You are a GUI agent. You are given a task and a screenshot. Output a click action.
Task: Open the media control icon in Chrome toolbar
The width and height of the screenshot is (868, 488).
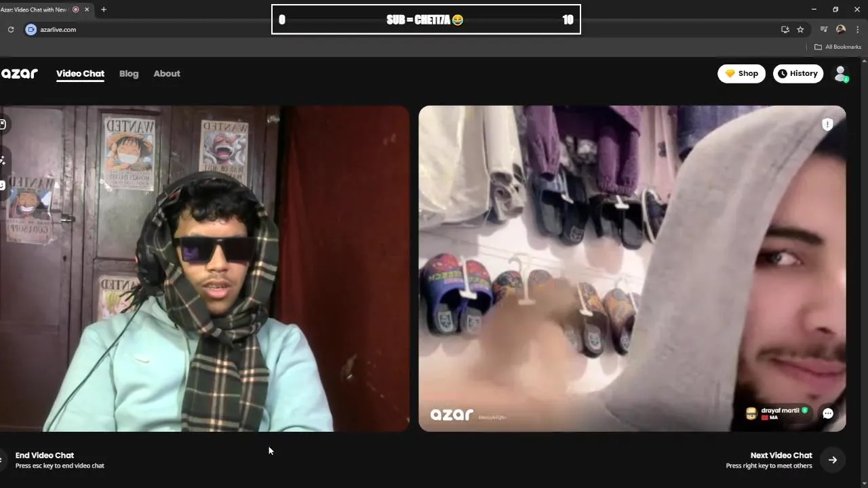pyautogui.click(x=824, y=29)
